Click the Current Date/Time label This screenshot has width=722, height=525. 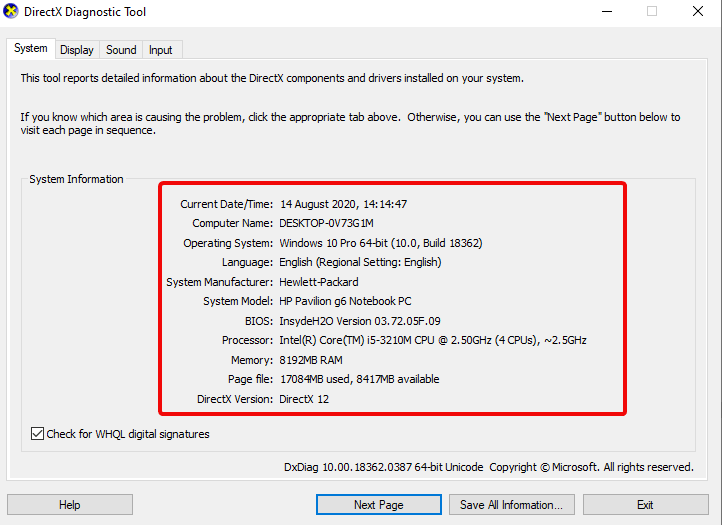pyautogui.click(x=227, y=204)
